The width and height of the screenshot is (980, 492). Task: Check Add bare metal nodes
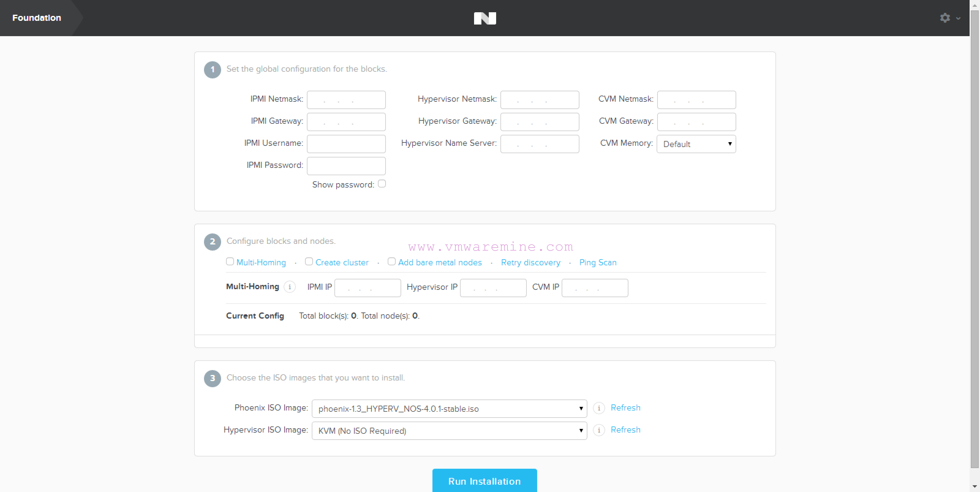click(x=391, y=261)
